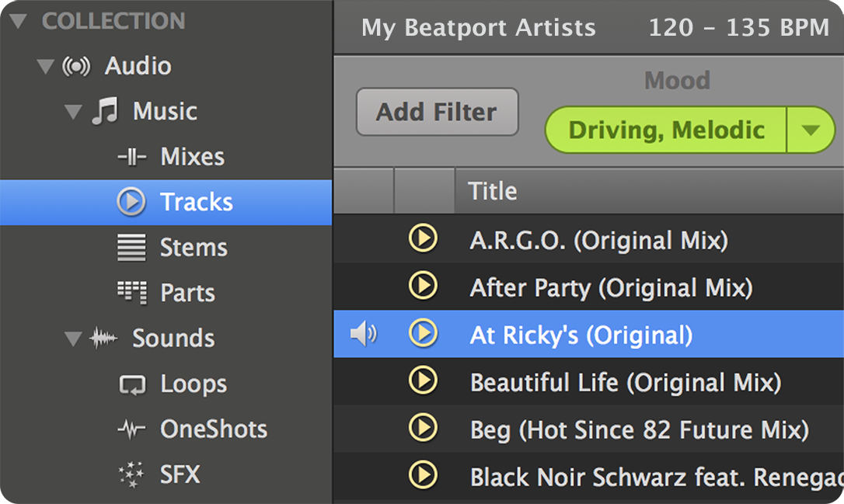Click the OneShots waveform icon
This screenshot has width=844, height=504.
[132, 429]
